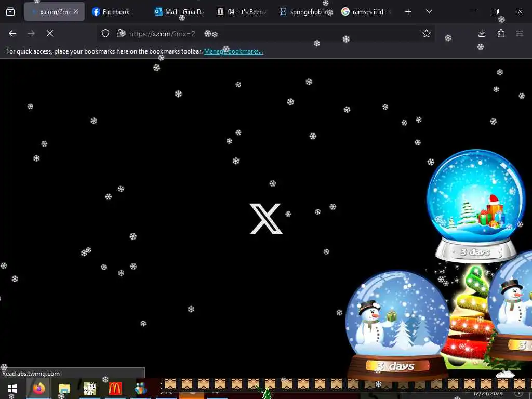Viewport: 532px width, 399px height.
Task: Minimize the Firefox window
Action: pos(472,11)
